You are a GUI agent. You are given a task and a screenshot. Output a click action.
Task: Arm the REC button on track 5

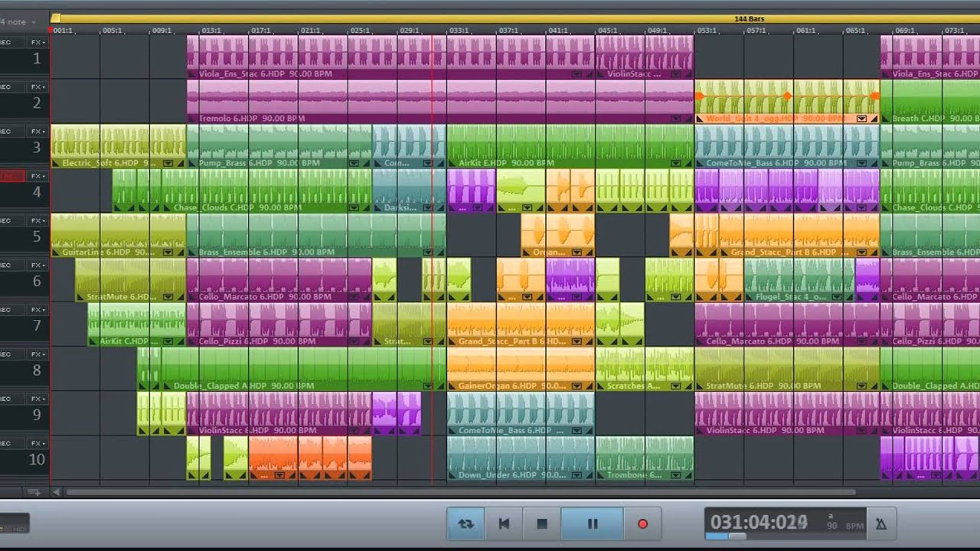click(x=12, y=220)
